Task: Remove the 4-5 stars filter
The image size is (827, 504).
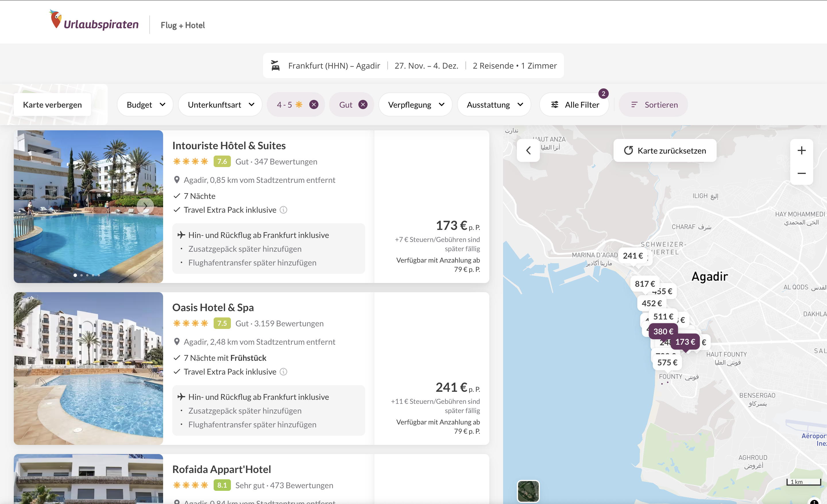Action: click(314, 105)
